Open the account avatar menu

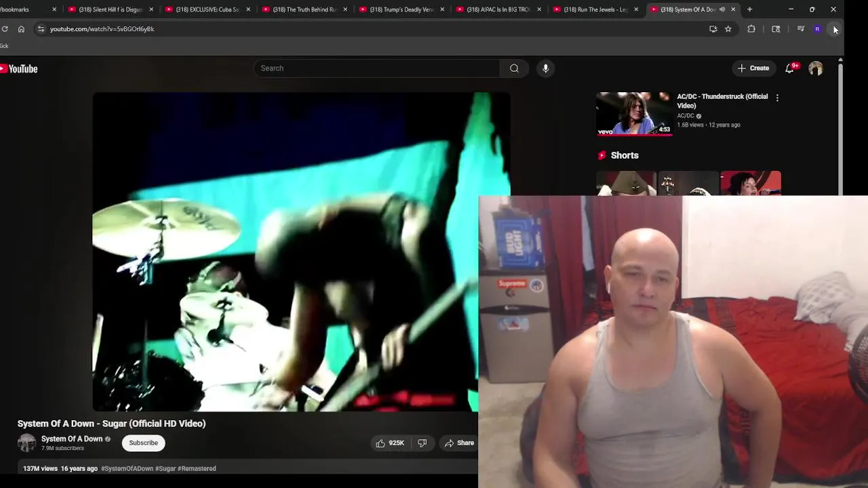[x=815, y=68]
